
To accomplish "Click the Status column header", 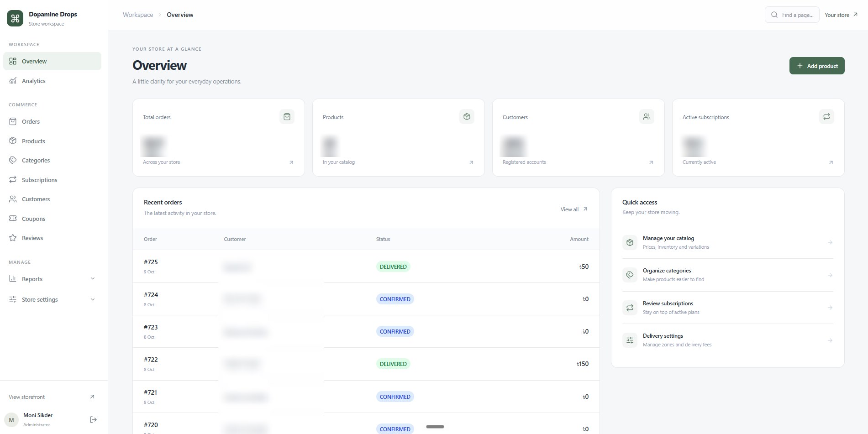I will (383, 239).
